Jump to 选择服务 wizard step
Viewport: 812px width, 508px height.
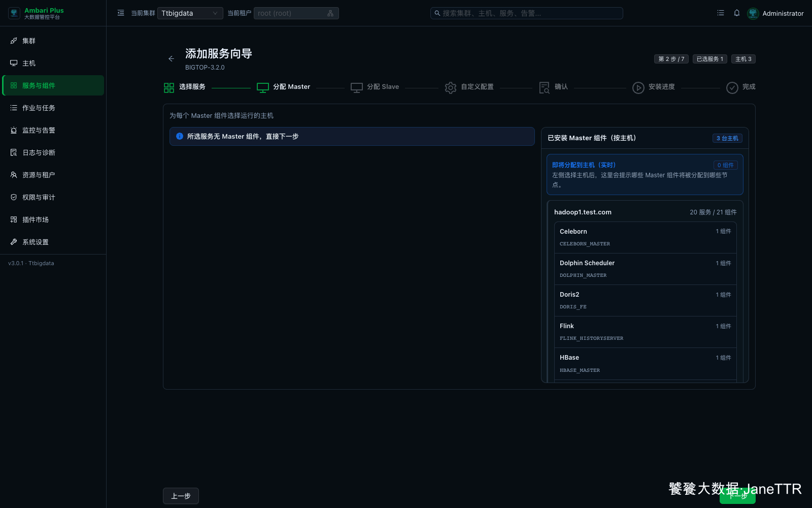185,87
